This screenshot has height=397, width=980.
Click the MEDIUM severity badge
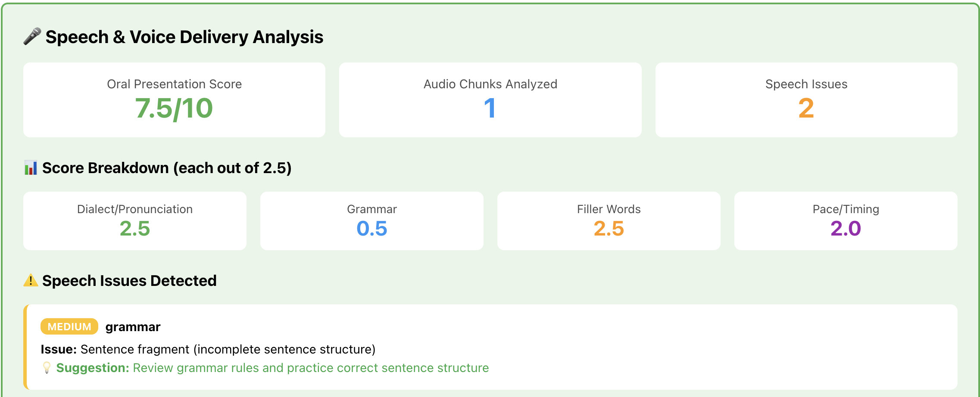tap(69, 327)
